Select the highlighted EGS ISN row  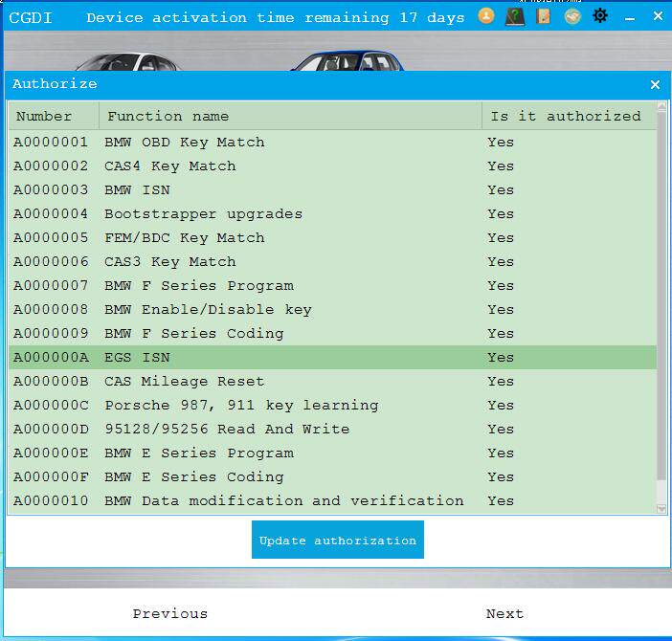(332, 358)
